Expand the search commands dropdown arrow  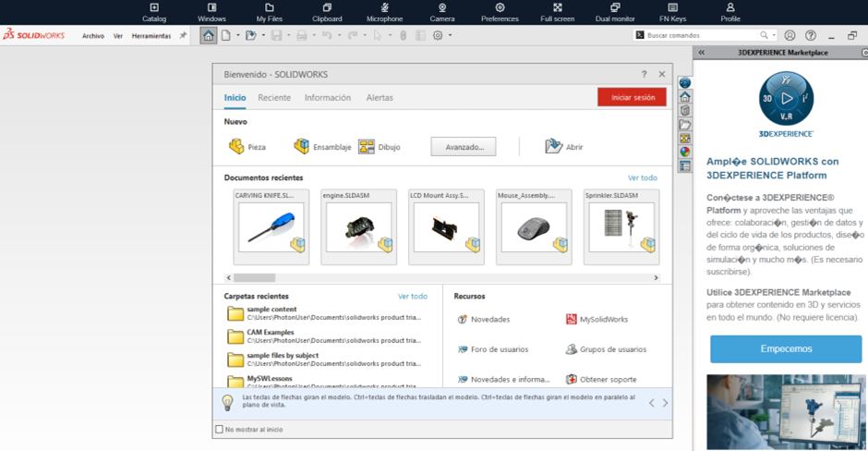pos(774,35)
